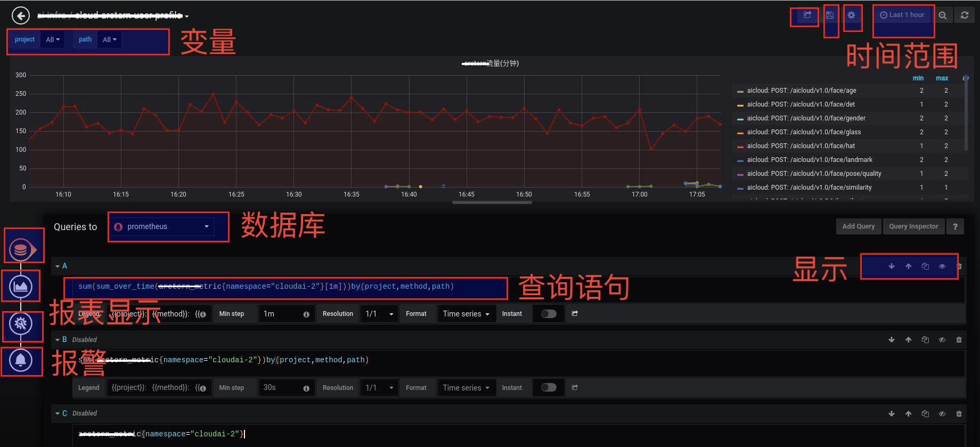
Task: Click Min step info icon in query B
Action: [x=306, y=388]
